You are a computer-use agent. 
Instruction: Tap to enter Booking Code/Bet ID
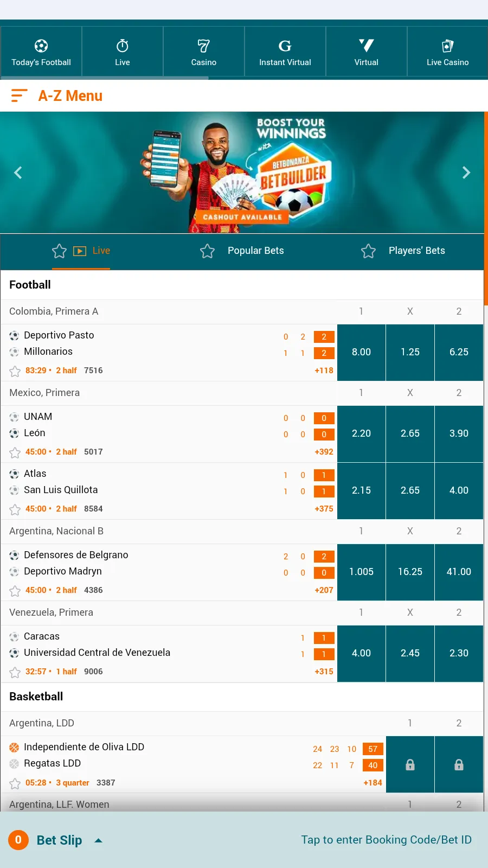coord(386,840)
